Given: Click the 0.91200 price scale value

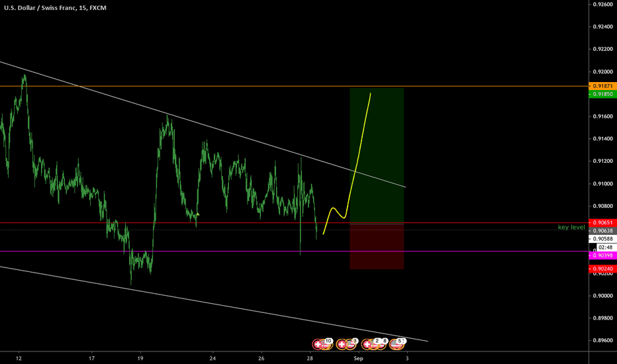Looking at the screenshot, I should 603,161.
